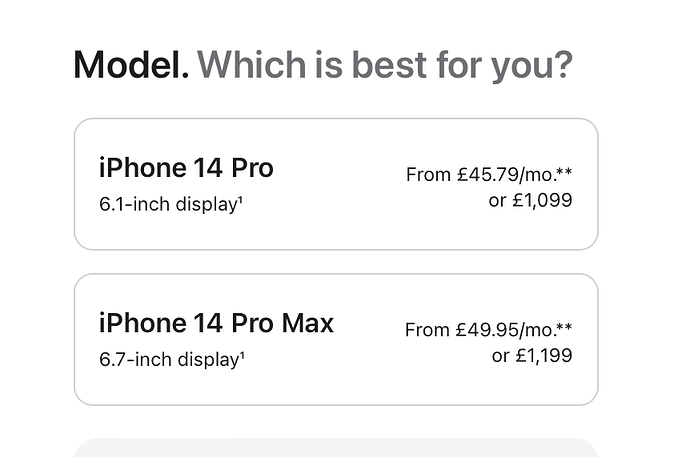Click the "or £1,199" full price

[531, 355]
